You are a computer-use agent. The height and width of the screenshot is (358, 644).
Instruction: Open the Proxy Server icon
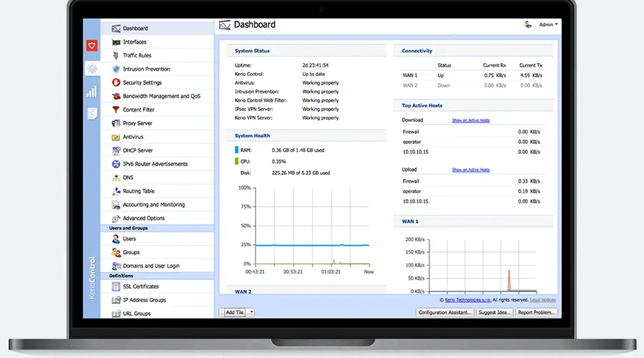tap(116, 123)
